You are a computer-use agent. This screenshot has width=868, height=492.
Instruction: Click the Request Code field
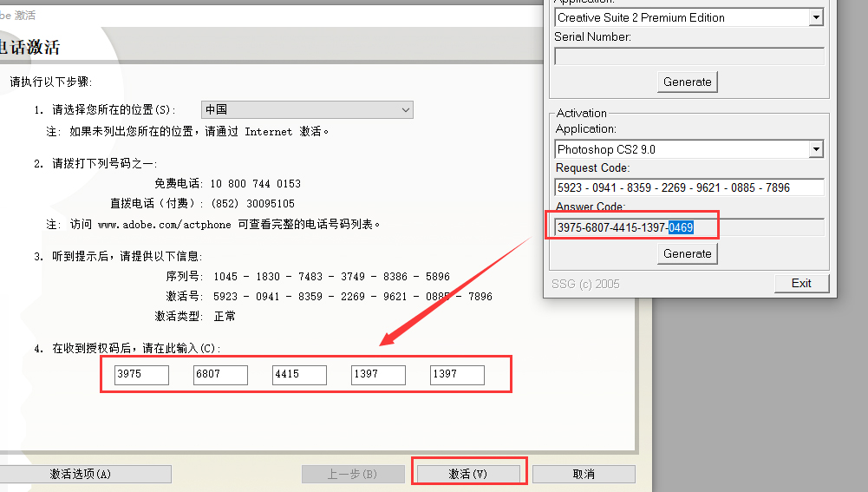pos(689,187)
